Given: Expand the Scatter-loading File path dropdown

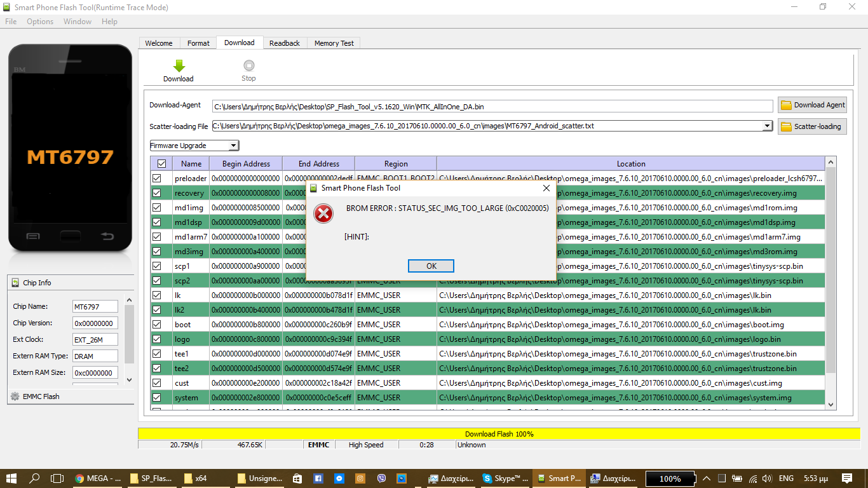Looking at the screenshot, I should pyautogui.click(x=768, y=126).
